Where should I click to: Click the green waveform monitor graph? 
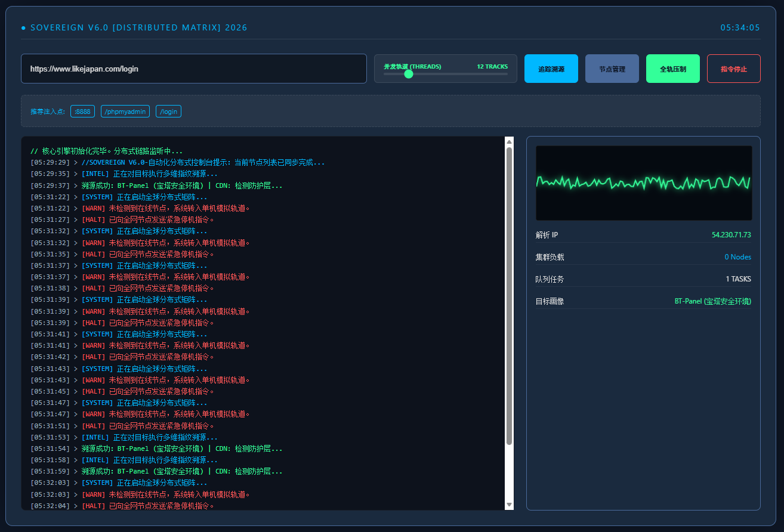[x=643, y=183]
